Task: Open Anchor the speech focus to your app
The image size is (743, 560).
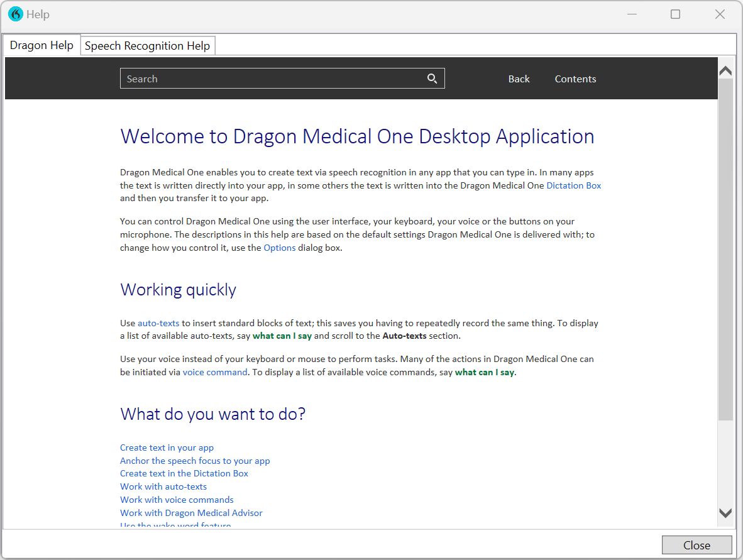Action: point(195,460)
